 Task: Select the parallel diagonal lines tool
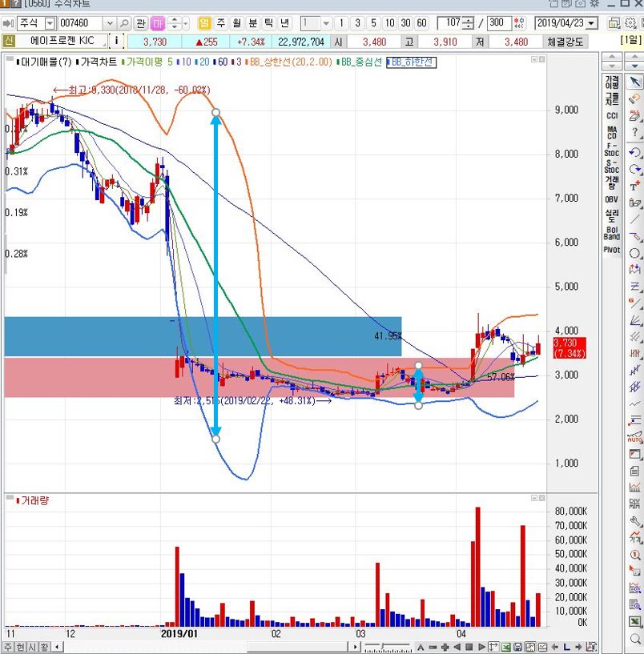(x=635, y=336)
